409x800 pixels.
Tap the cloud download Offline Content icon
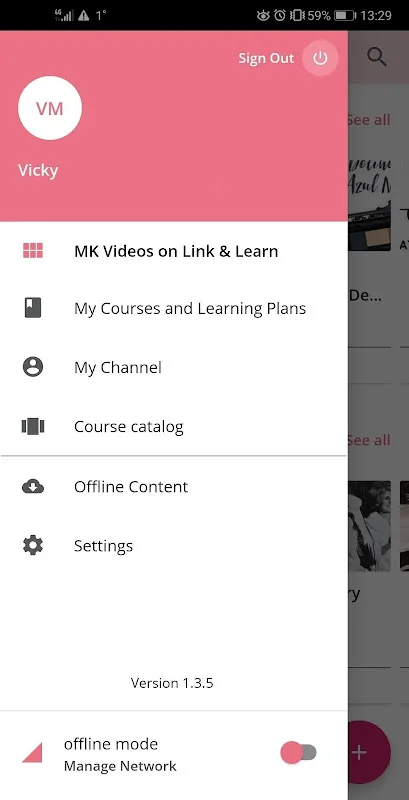(x=33, y=487)
